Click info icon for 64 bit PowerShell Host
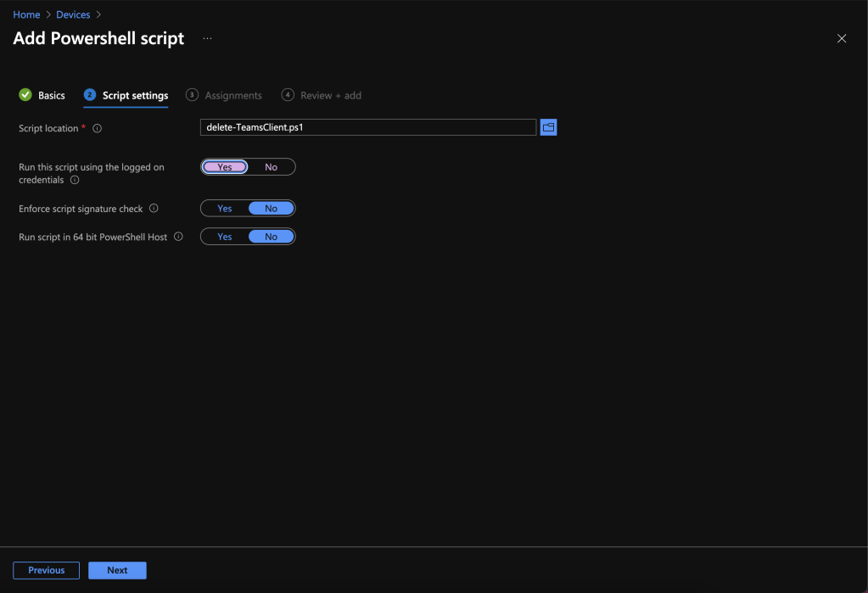This screenshot has width=868, height=593. pos(178,238)
